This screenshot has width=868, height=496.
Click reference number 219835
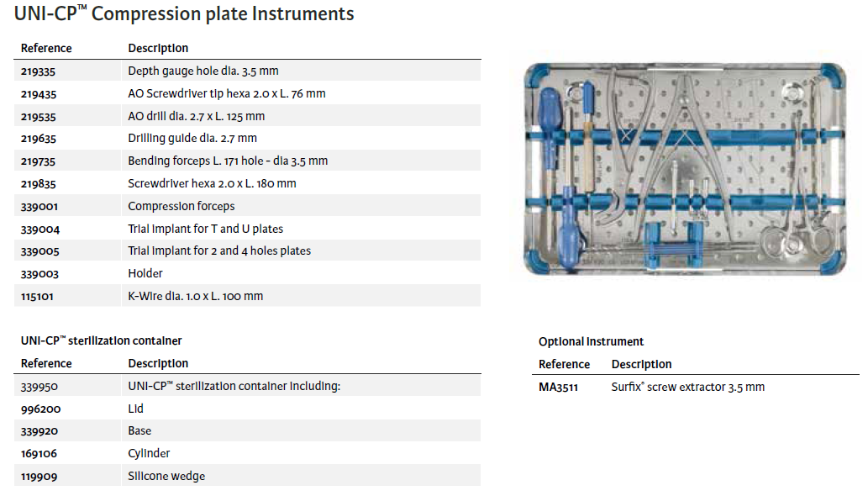click(39, 183)
